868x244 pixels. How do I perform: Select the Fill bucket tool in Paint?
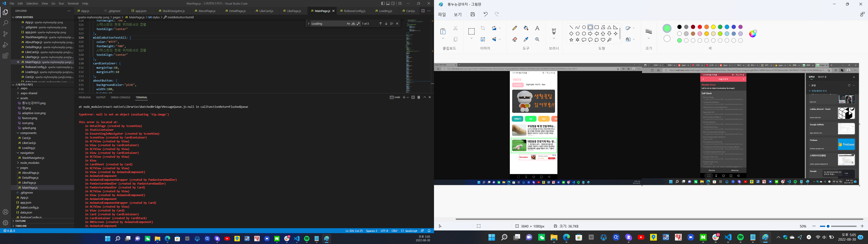point(526,28)
